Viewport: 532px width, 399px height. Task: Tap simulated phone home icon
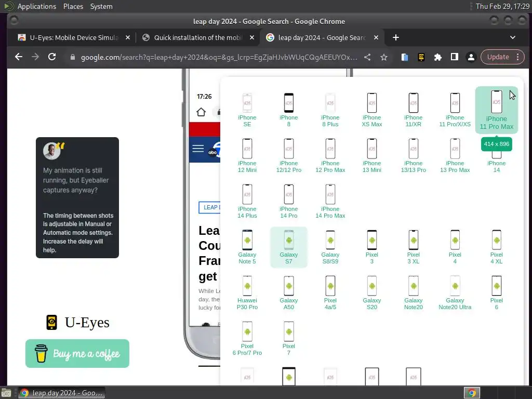201,112
